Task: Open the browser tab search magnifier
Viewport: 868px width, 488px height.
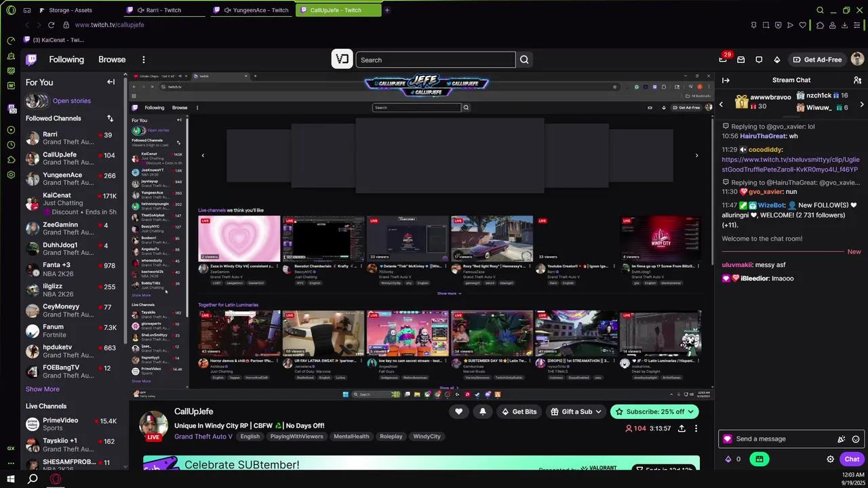Action: tap(820, 10)
